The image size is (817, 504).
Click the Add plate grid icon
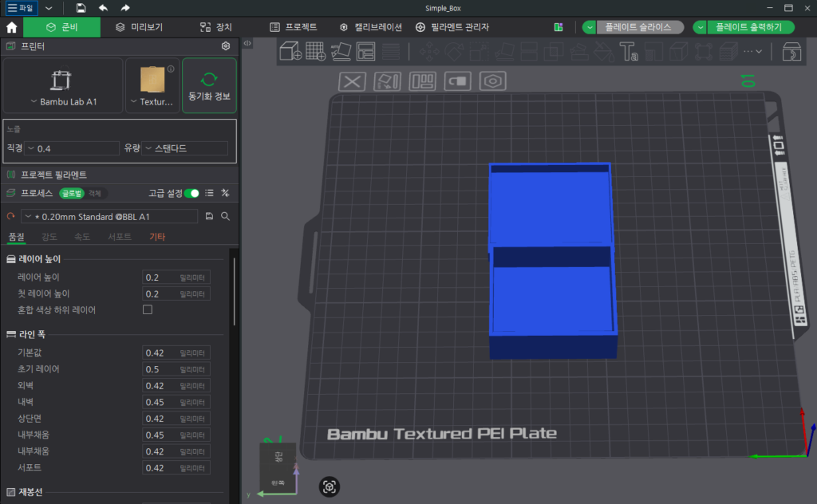[x=315, y=52]
